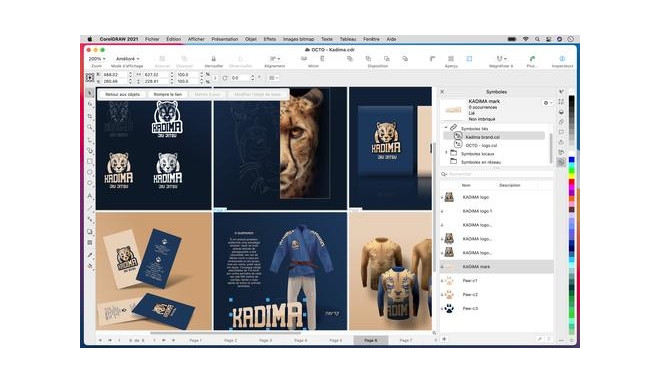Click the rotation angle icon in the property bar
Viewport: 660px width, 384px height.
click(225, 78)
